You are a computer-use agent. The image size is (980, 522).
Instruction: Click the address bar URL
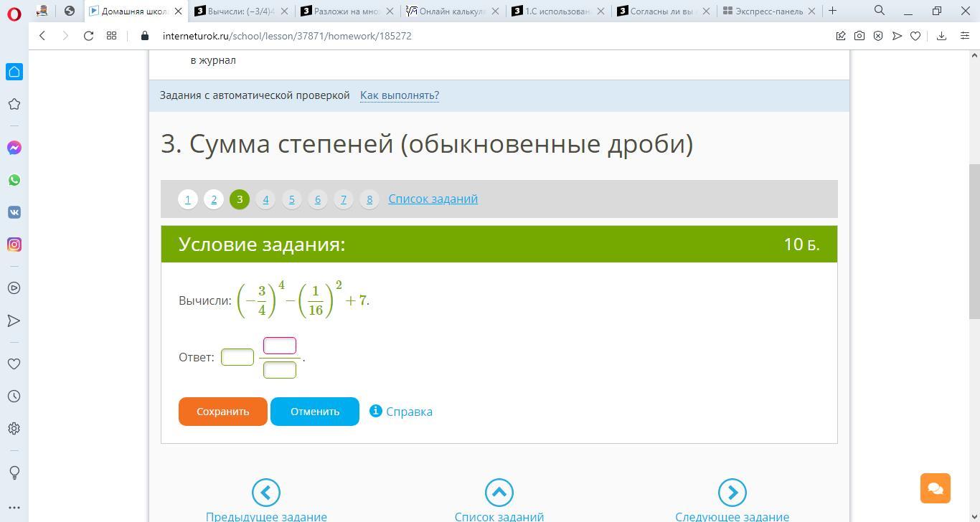tap(287, 36)
